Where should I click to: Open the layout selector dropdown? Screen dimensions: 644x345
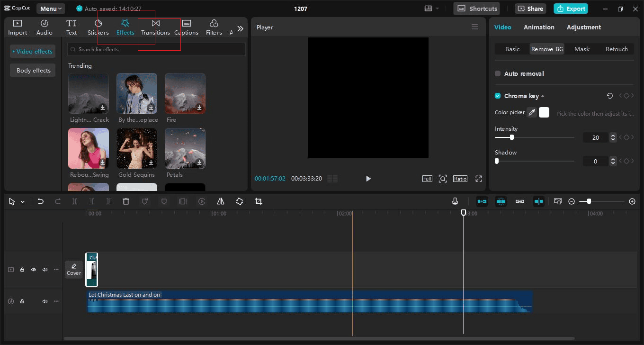coord(431,9)
